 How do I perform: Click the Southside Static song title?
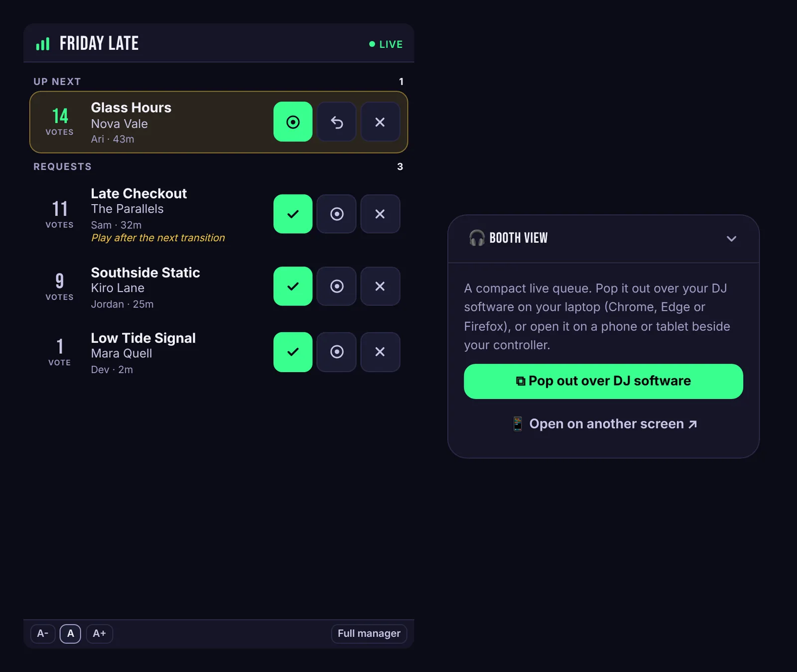point(145,272)
